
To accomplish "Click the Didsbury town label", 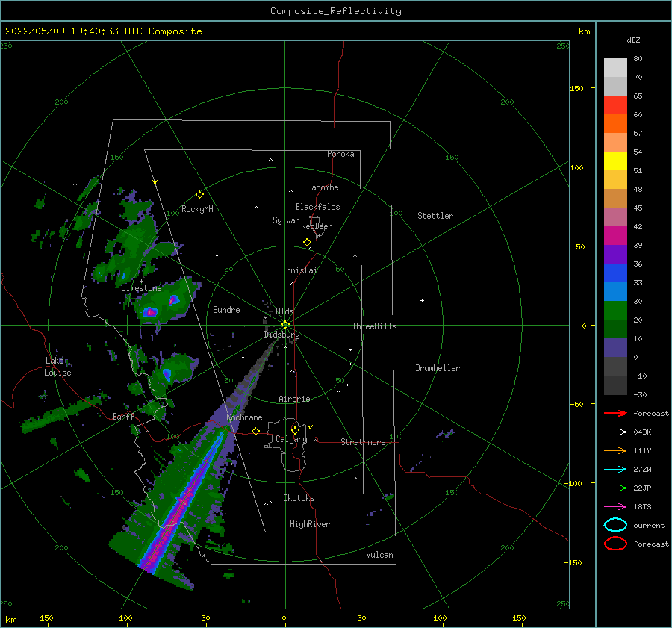I will [282, 335].
